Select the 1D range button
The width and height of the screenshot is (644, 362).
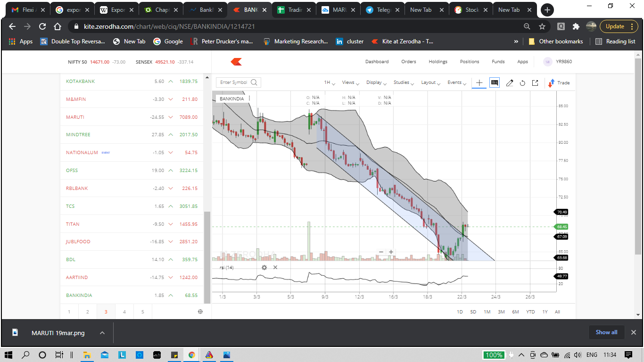pos(460,312)
